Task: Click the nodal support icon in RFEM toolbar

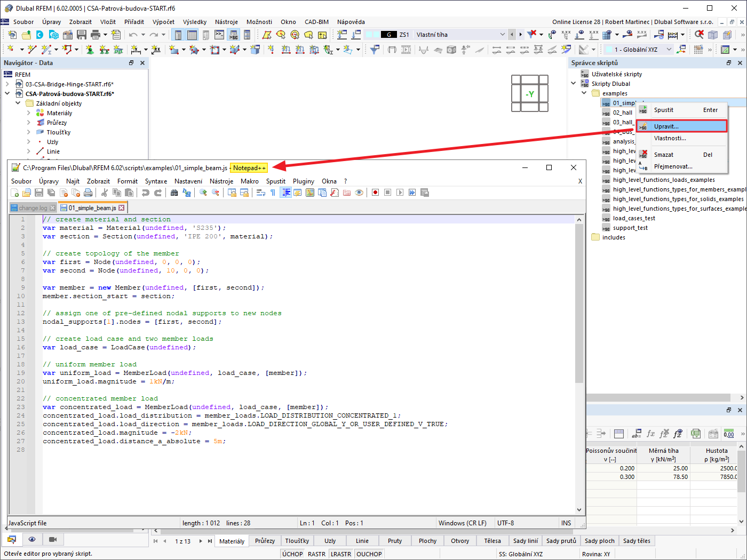Action: [90, 50]
